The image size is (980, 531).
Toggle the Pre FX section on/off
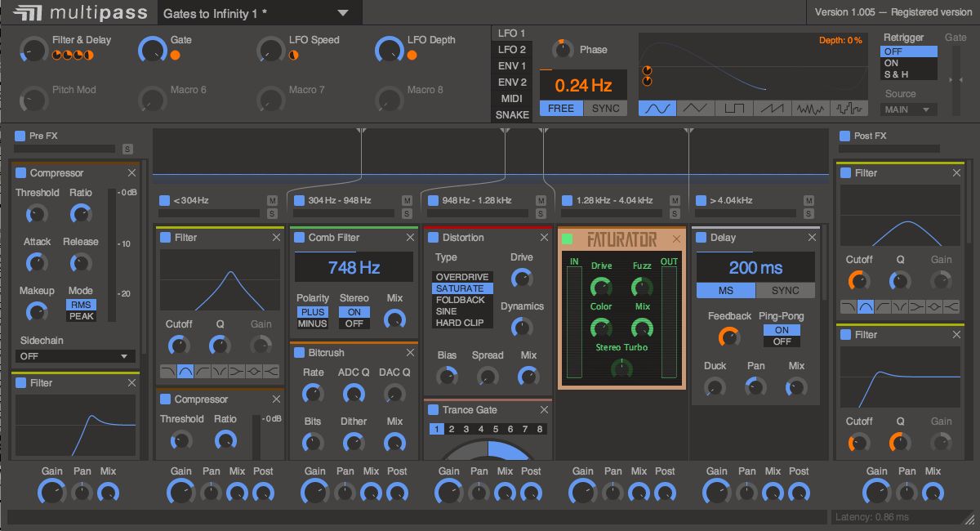point(20,136)
